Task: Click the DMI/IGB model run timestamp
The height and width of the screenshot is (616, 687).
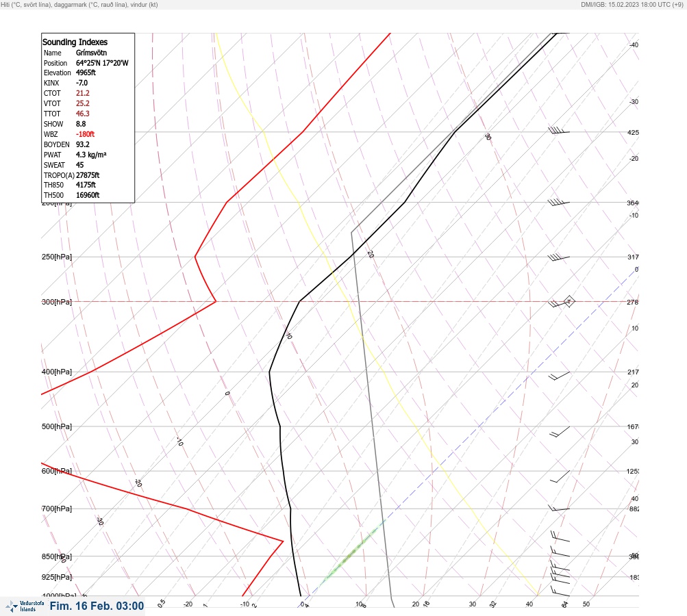Action: [632, 4]
